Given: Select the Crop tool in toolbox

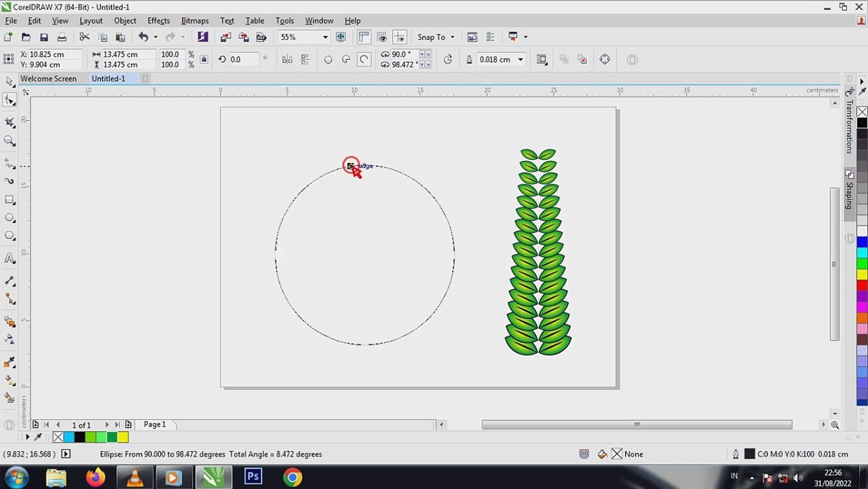Looking at the screenshot, I should click(10, 122).
